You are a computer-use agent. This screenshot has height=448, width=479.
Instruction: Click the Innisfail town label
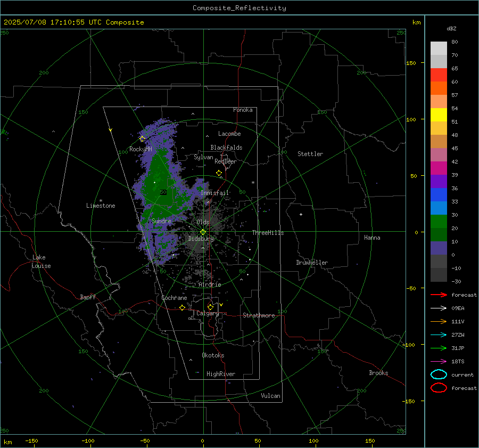214,193
